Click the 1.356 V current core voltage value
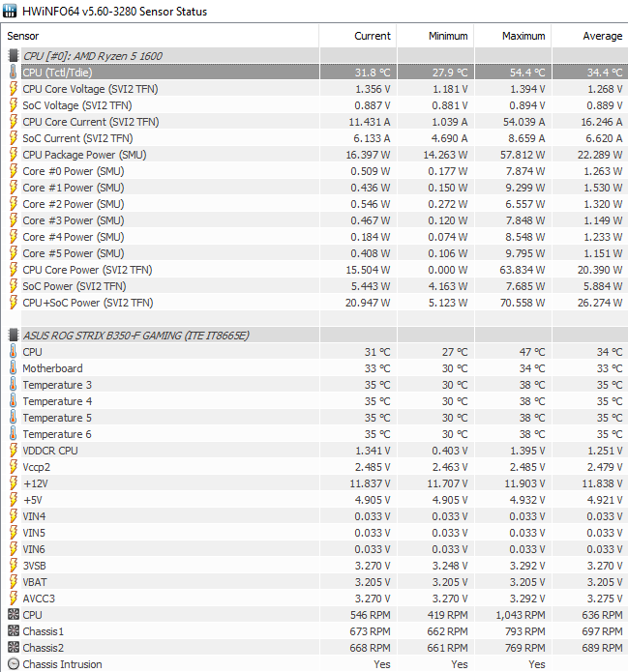Viewport: 628px width, 672px height. tap(373, 89)
